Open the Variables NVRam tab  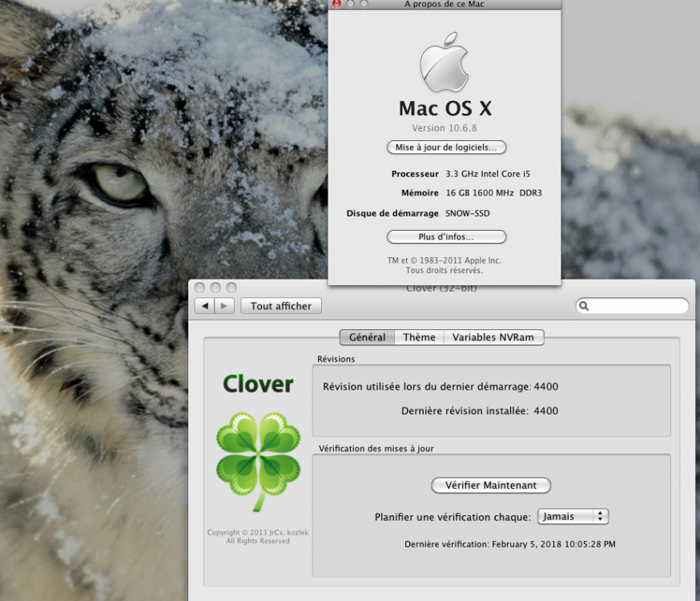(493, 337)
